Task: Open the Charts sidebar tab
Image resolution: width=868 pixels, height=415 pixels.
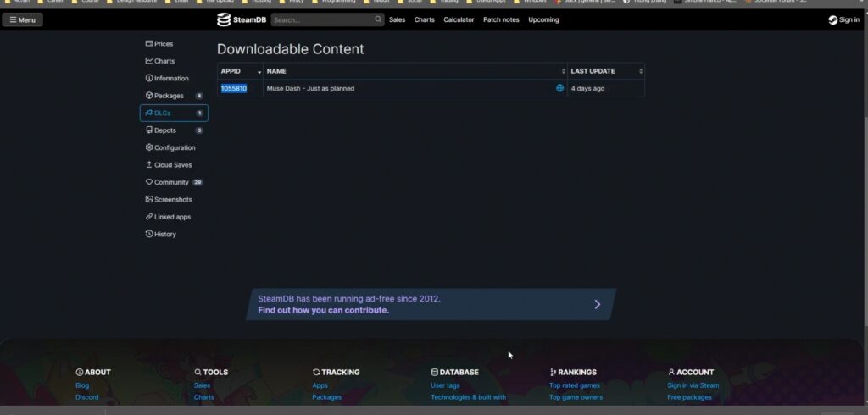Action: [174, 61]
